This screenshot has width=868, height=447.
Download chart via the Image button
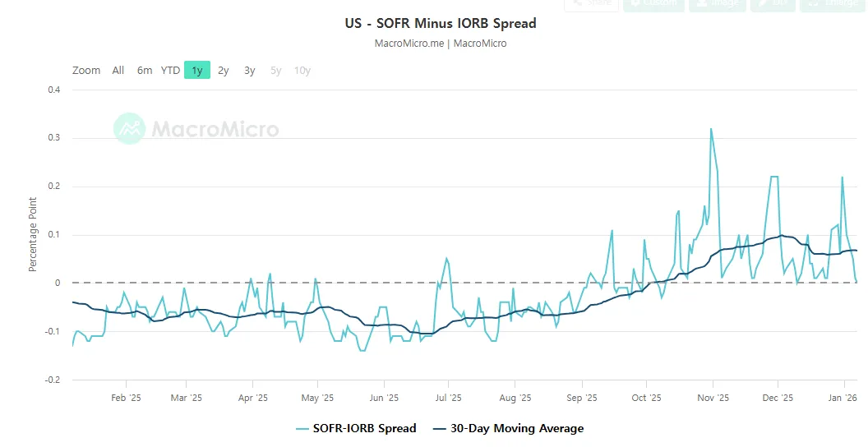[716, 3]
